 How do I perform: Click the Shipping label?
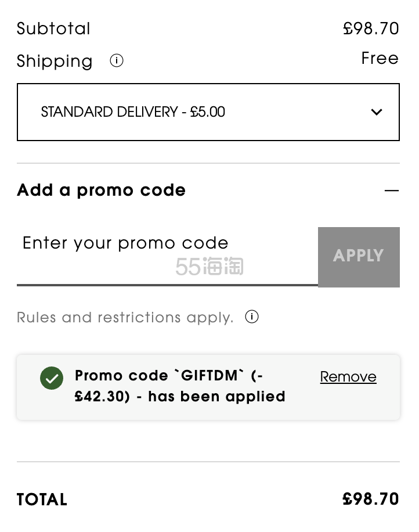(x=55, y=62)
